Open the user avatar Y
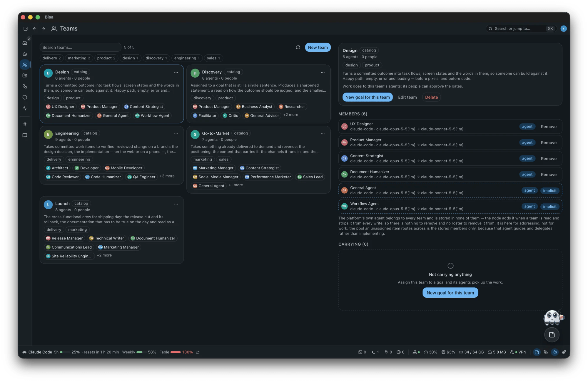This screenshot has width=588, height=382. [x=563, y=29]
